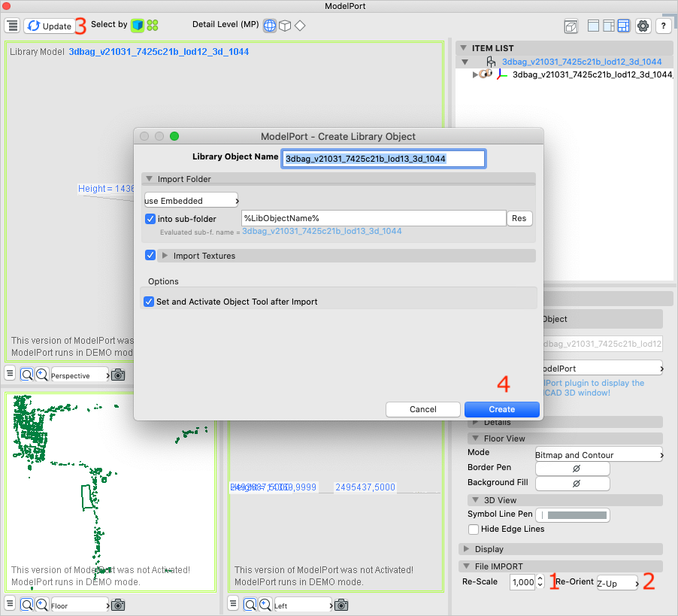Open Floor view options menu icon

pyautogui.click(x=10, y=604)
